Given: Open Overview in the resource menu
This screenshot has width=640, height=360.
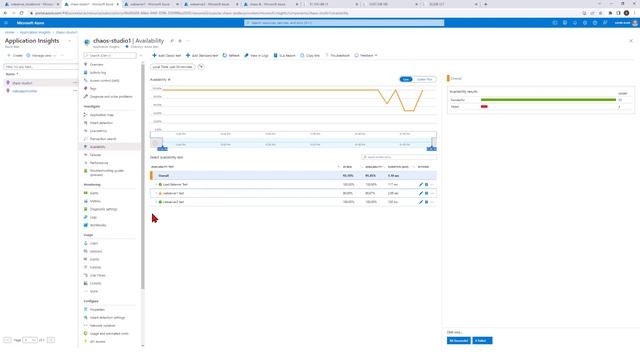Looking at the screenshot, I should tap(96, 64).
